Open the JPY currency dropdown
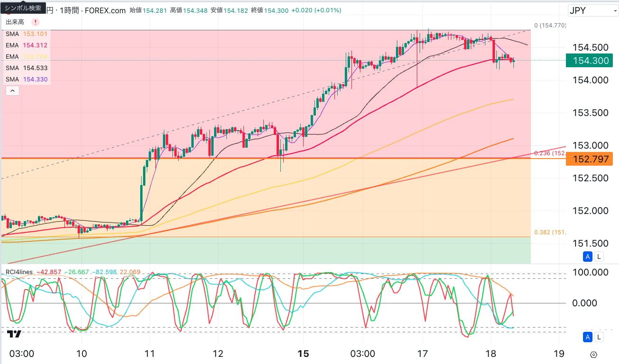 coord(592,10)
